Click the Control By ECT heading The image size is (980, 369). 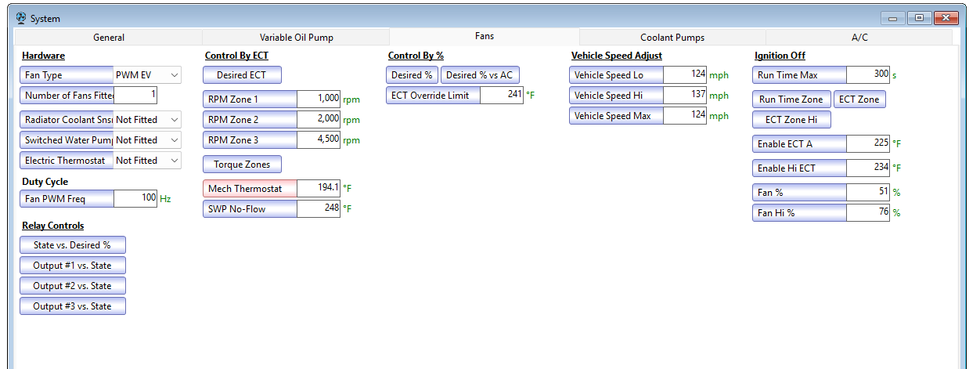click(236, 56)
